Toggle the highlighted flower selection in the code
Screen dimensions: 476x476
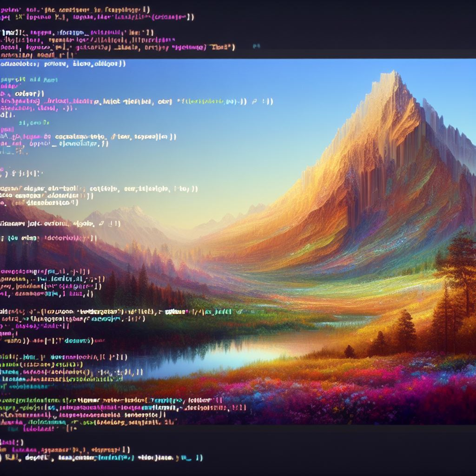(88, 399)
